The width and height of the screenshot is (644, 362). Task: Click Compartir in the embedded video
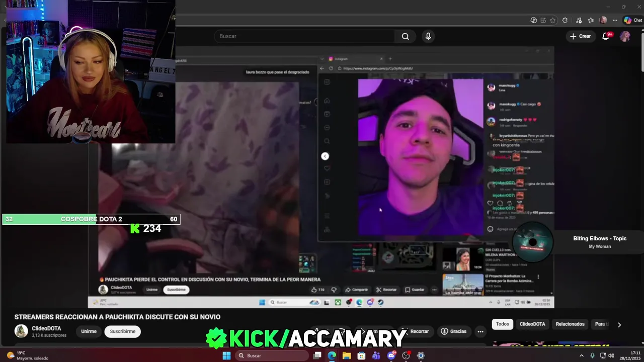(x=357, y=290)
